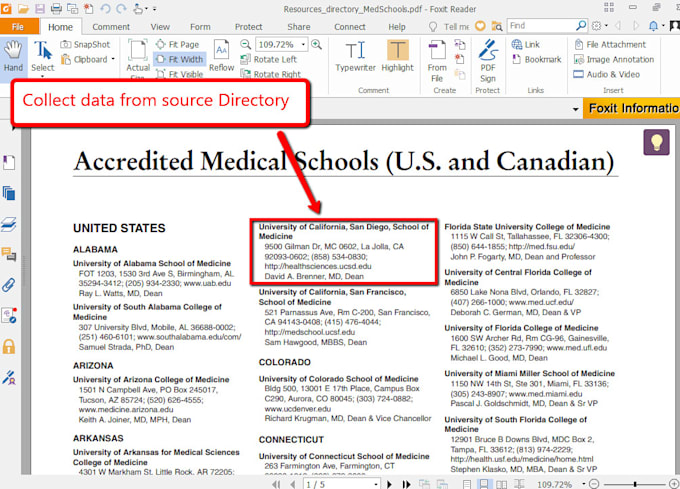Zoom out with ribbon magnifier minus
Image resolution: width=680 pixels, height=489 pixels.
[x=245, y=44]
